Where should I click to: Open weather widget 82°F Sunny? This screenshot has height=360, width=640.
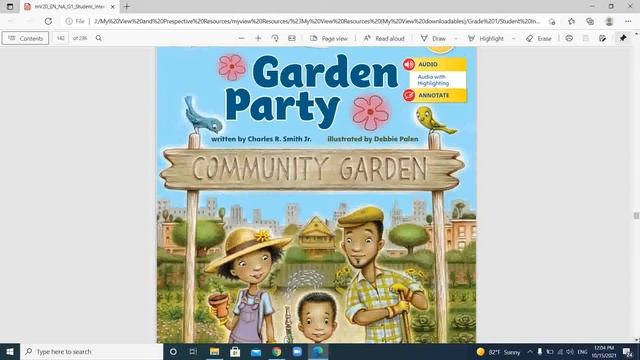(499, 352)
